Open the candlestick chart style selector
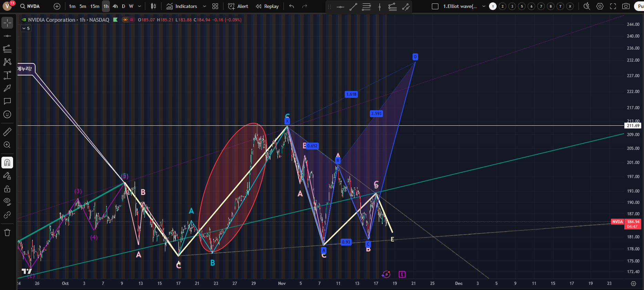The image size is (644, 290). click(x=154, y=6)
